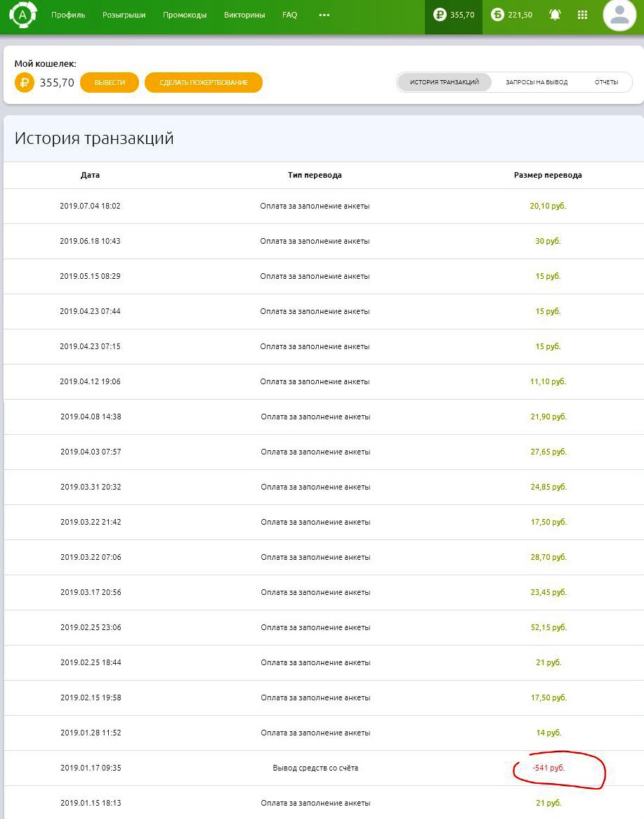Go to Промокоды page

(x=185, y=15)
